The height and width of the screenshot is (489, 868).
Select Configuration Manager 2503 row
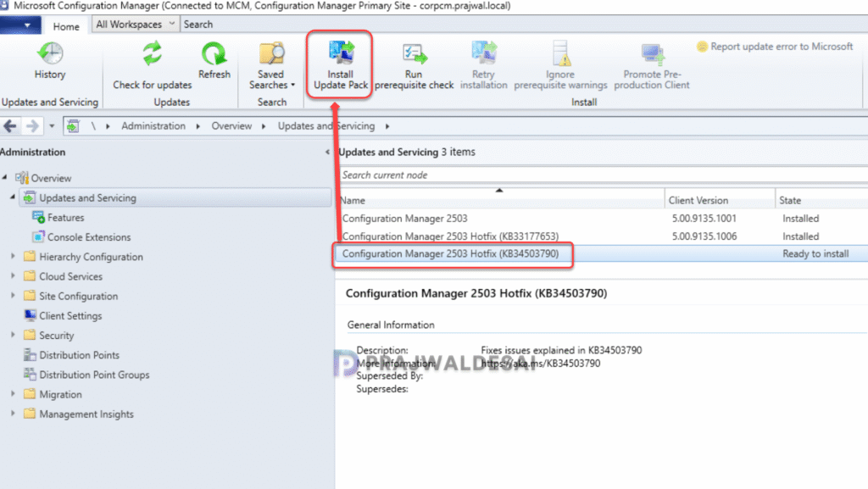pyautogui.click(x=604, y=219)
